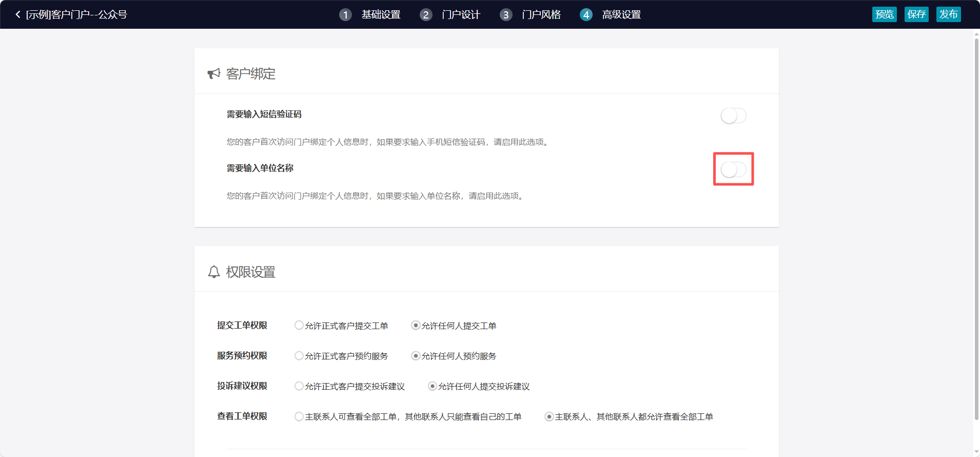Click the step 4 number circle

pyautogui.click(x=586, y=15)
